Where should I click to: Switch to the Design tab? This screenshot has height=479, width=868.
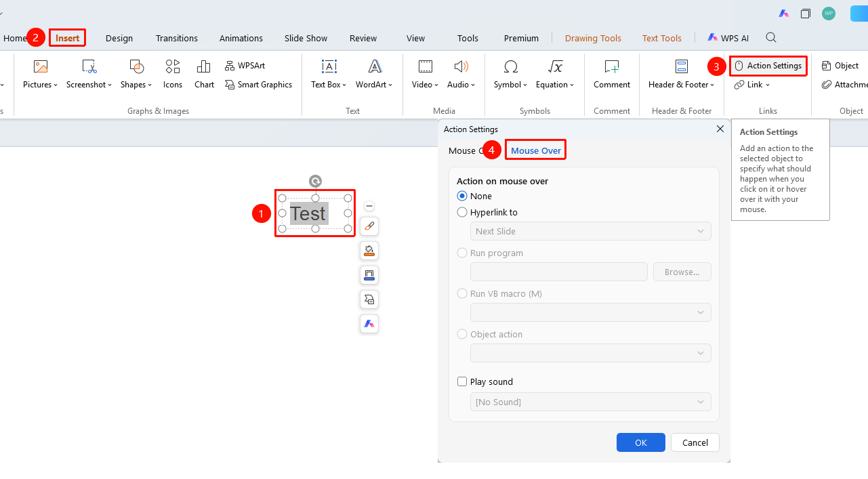pos(119,38)
